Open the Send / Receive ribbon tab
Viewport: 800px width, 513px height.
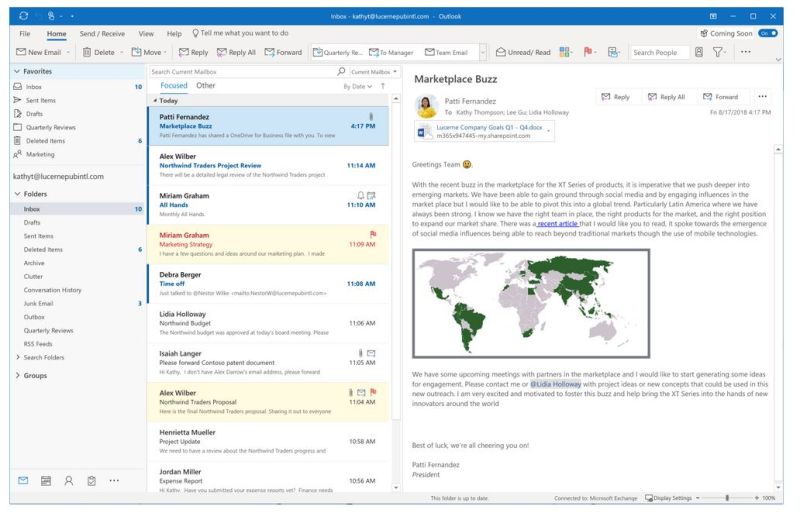point(101,33)
